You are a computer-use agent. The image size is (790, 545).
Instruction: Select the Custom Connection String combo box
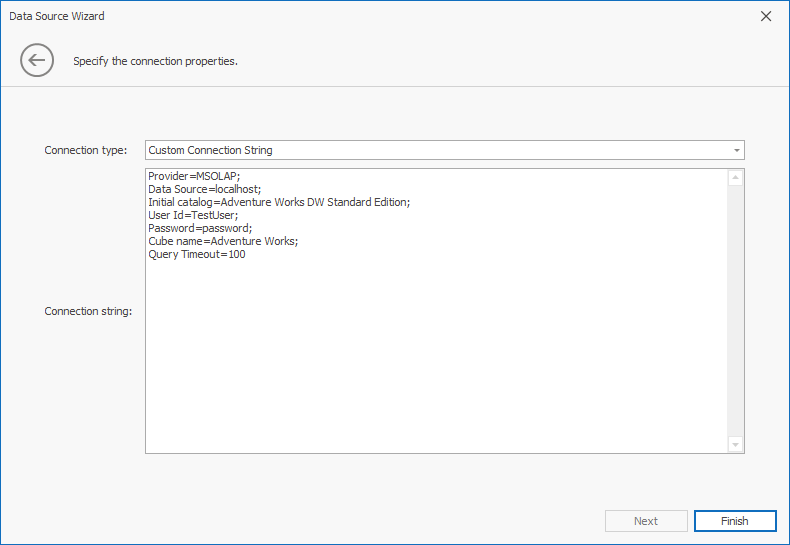[444, 150]
